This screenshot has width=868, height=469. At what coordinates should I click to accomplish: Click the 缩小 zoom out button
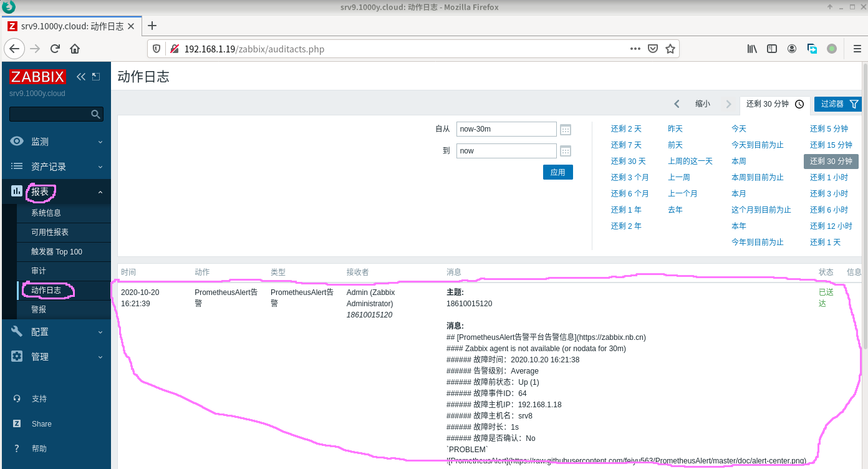pos(703,104)
